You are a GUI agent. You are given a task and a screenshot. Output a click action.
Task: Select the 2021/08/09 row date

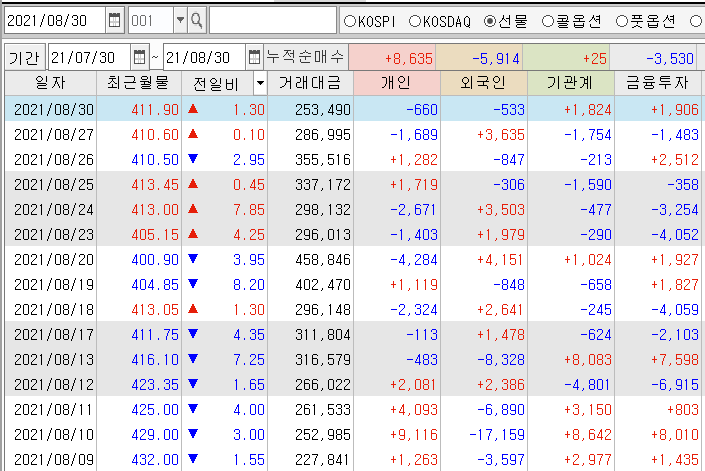point(54,460)
